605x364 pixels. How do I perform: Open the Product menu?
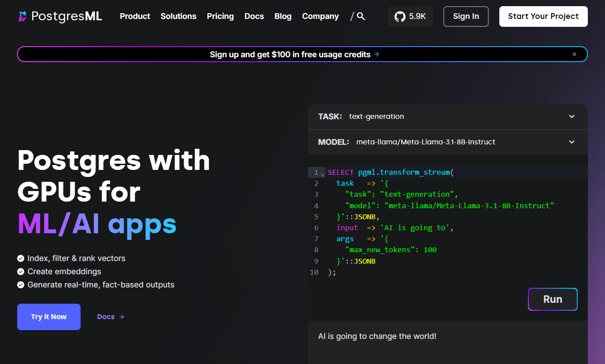click(x=135, y=16)
